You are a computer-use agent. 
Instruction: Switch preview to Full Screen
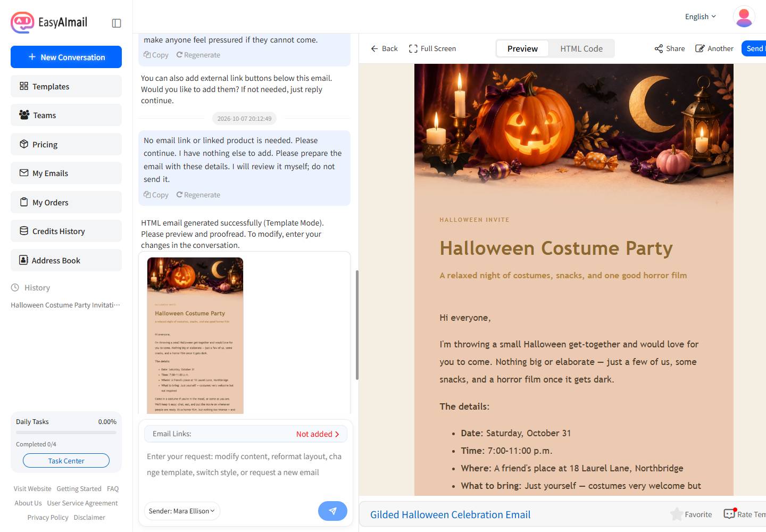tap(432, 48)
